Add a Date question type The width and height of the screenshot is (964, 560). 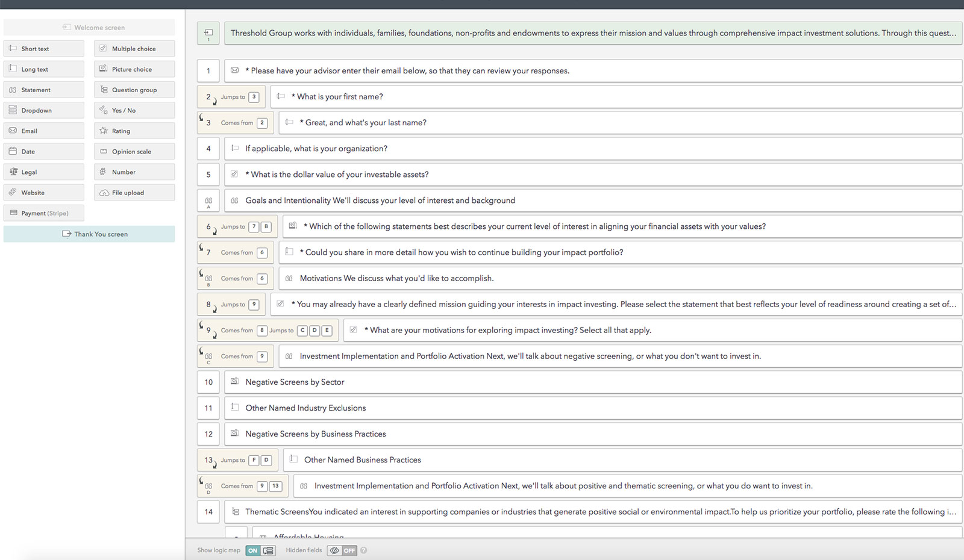44,151
